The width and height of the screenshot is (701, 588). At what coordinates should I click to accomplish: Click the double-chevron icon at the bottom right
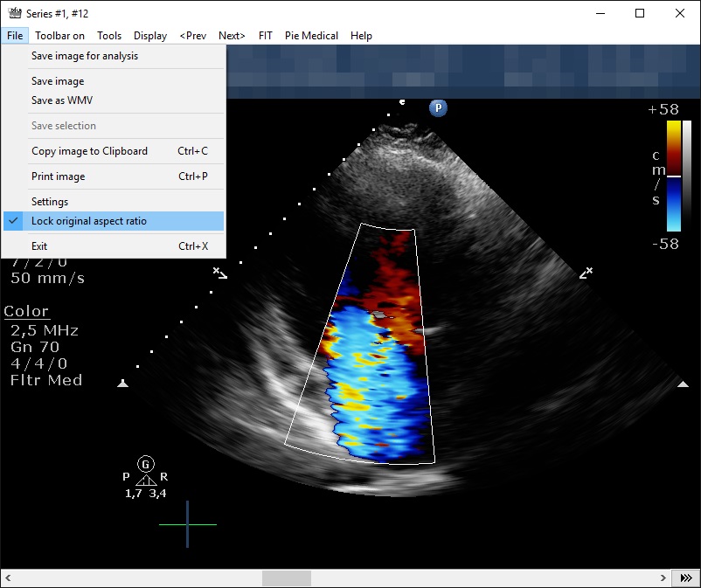[x=686, y=578]
